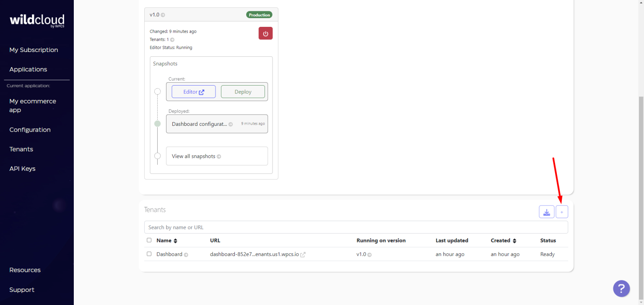The height and width of the screenshot is (305, 644).
Task: Sort tenants by Created column
Action: pyautogui.click(x=515, y=240)
